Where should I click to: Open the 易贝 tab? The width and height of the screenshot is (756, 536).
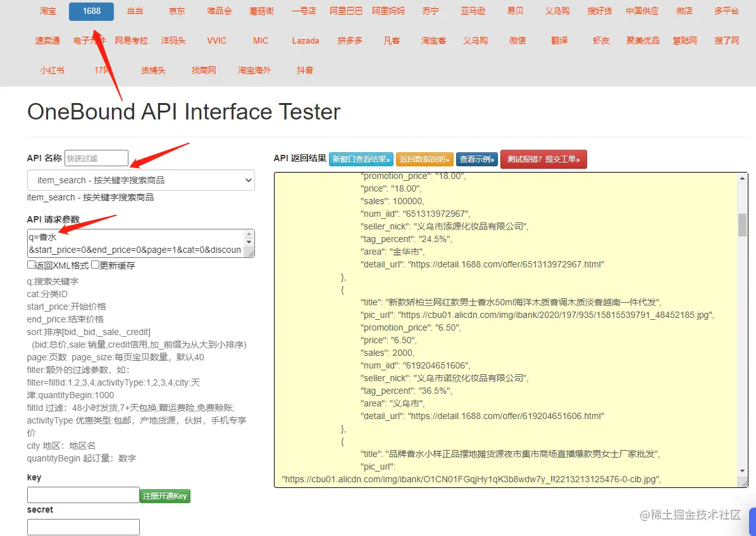click(x=515, y=11)
